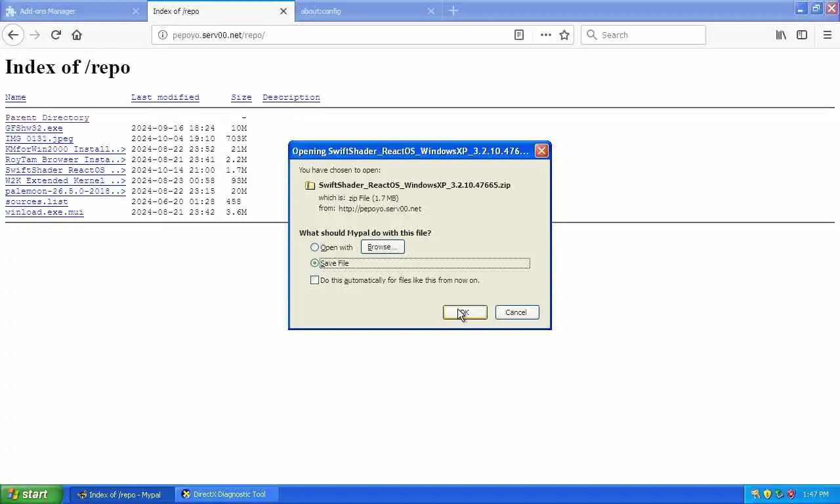Cancel the file download dialog
This screenshot has height=504, width=840.
point(517,312)
